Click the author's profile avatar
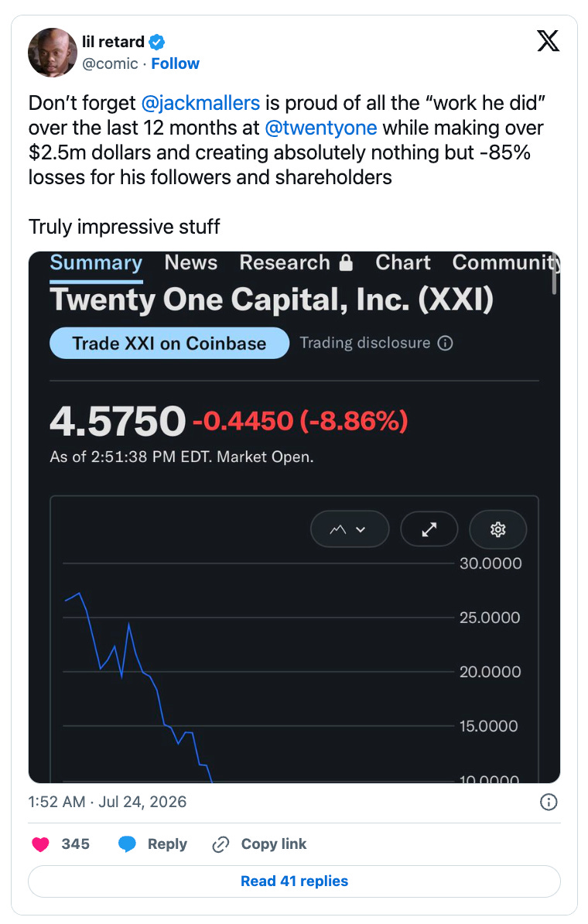The height and width of the screenshot is (924, 588). tap(53, 53)
